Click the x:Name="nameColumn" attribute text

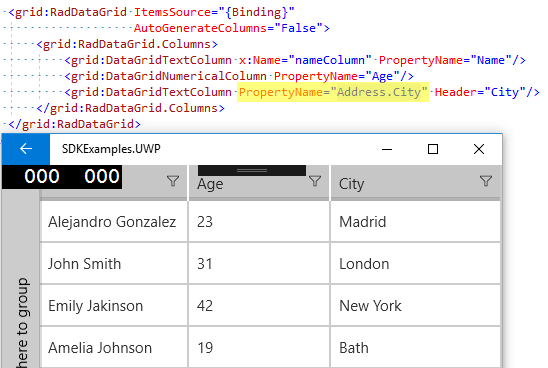pos(305,60)
